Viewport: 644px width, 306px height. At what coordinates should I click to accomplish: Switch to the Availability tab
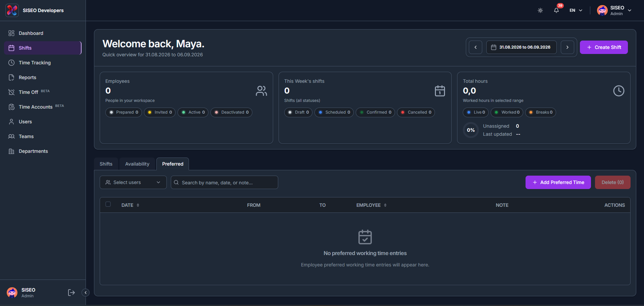[137, 164]
